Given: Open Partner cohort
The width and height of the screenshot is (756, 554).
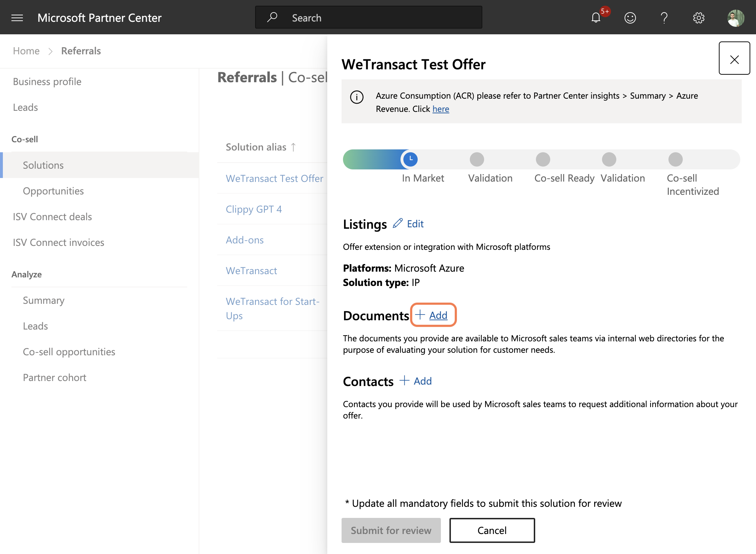Looking at the screenshot, I should click(55, 377).
